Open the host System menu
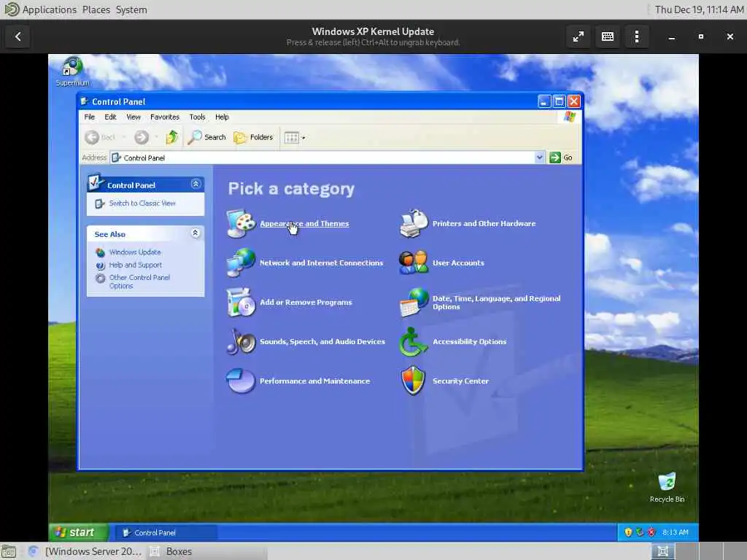 pos(131,9)
